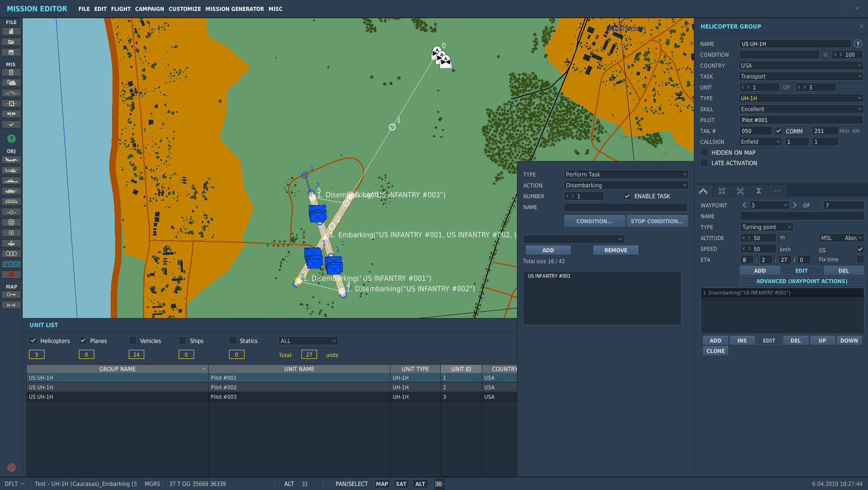The width and height of the screenshot is (868, 490).
Task: Toggle HIDDEN ON MAP checkbox
Action: point(704,152)
